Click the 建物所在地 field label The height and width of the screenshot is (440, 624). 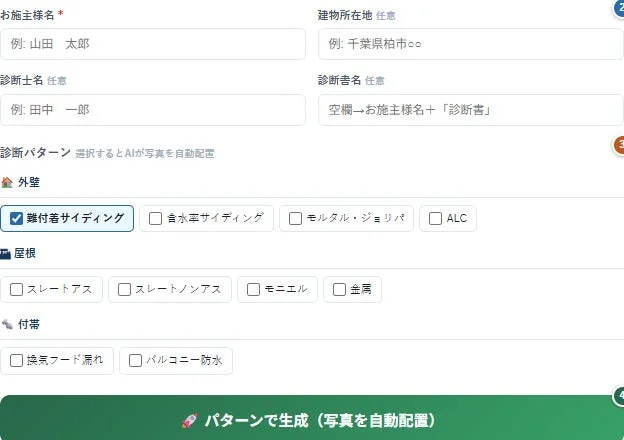pos(345,15)
